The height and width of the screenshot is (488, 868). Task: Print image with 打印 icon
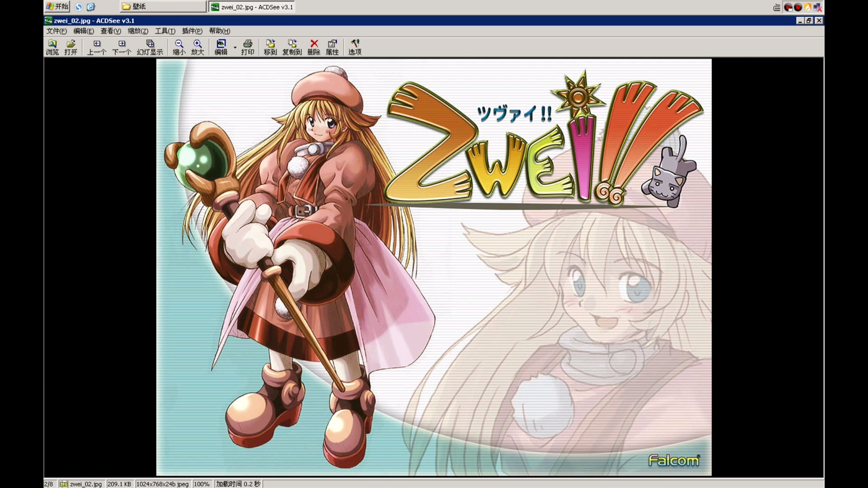pos(248,47)
